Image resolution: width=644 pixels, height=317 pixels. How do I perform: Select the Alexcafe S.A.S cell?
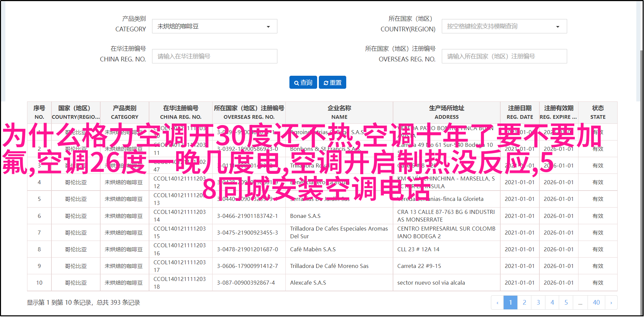point(308,283)
